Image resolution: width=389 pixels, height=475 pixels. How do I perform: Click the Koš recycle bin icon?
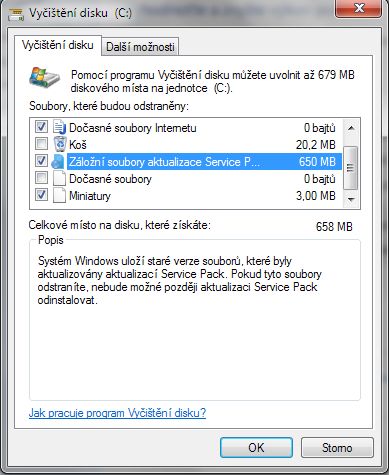[x=60, y=144]
